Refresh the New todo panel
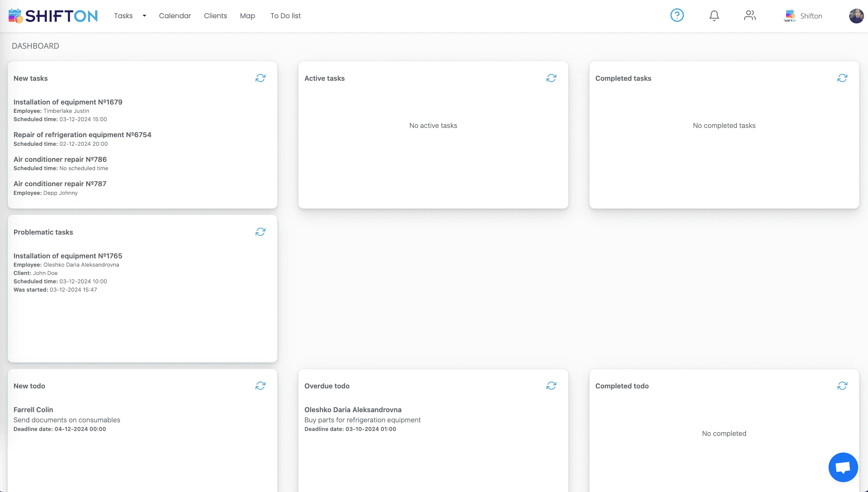 (x=260, y=386)
